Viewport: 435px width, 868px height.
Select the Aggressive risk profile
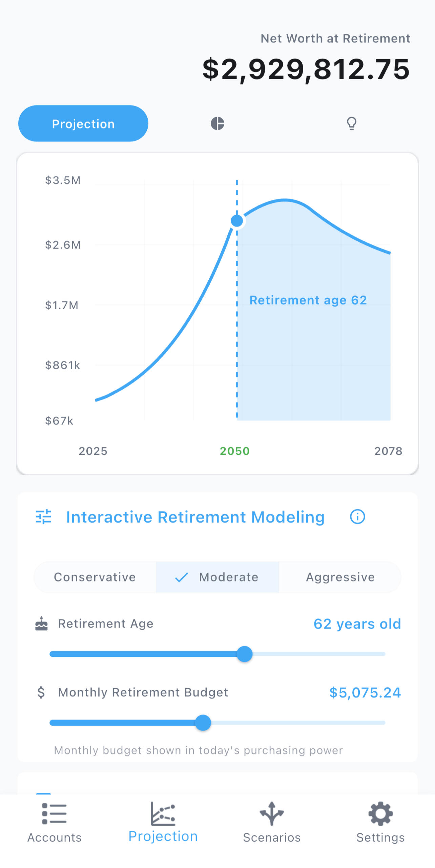point(340,577)
